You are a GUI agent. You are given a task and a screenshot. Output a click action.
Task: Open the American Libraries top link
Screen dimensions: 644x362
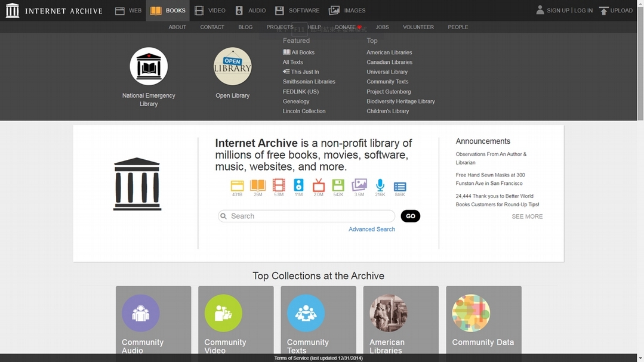(x=389, y=52)
